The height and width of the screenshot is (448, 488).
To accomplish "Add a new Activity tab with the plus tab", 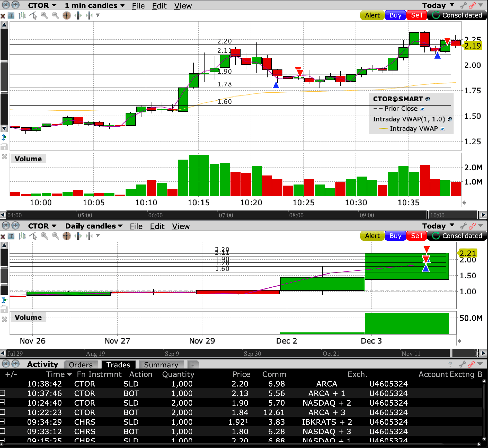I will pos(193,365).
